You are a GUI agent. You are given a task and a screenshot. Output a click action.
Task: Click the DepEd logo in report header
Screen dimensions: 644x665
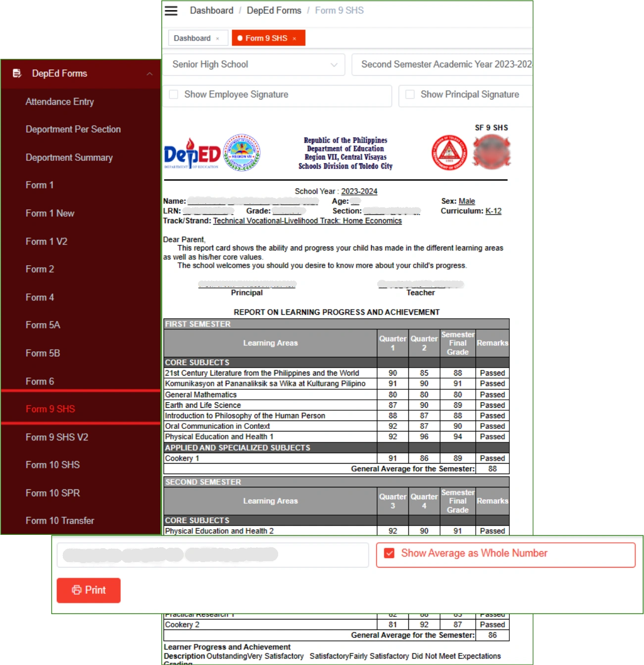pyautogui.click(x=192, y=154)
